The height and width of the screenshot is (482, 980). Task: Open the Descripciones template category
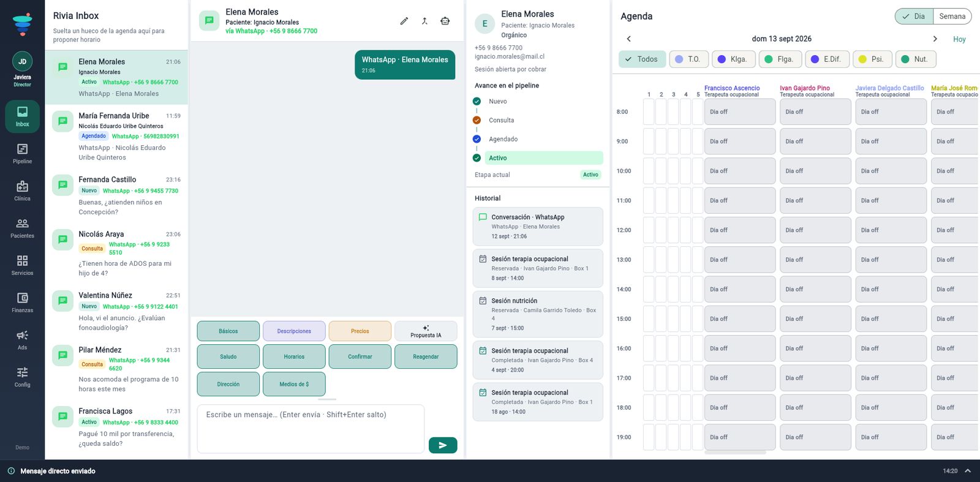point(294,331)
